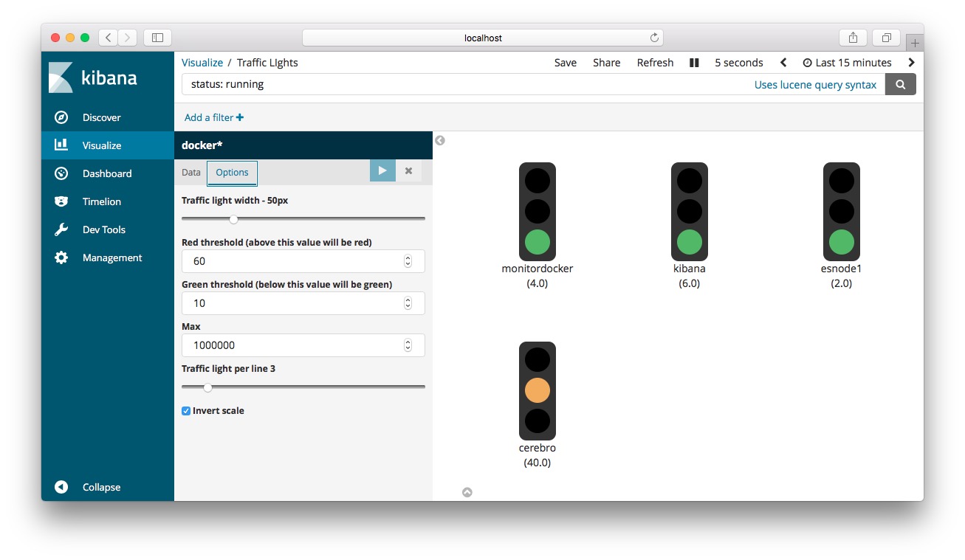Collapse the editor panel arrow
The width and height of the screenshot is (965, 560).
pos(440,140)
